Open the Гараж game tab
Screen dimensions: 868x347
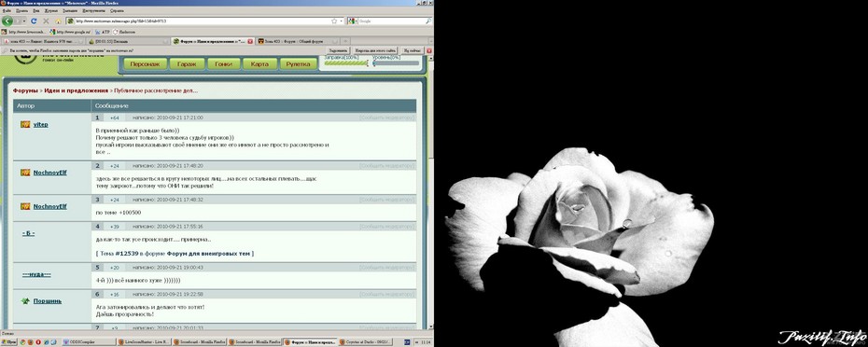click(187, 64)
